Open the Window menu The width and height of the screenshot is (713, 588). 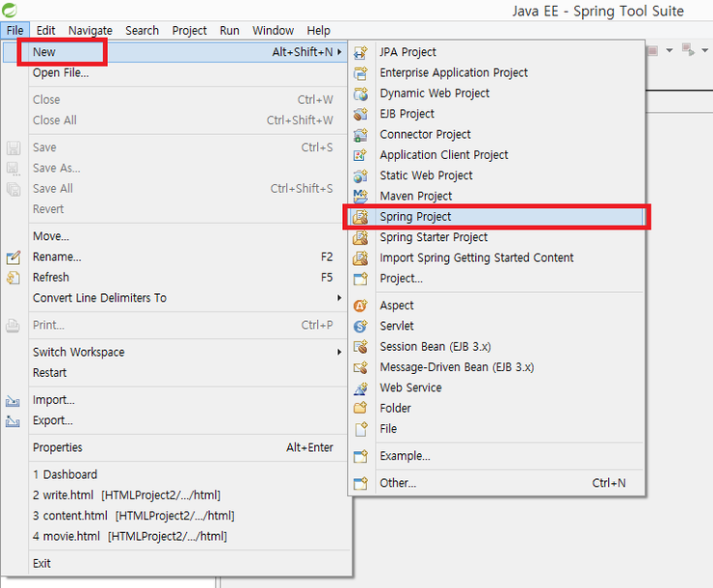click(274, 30)
